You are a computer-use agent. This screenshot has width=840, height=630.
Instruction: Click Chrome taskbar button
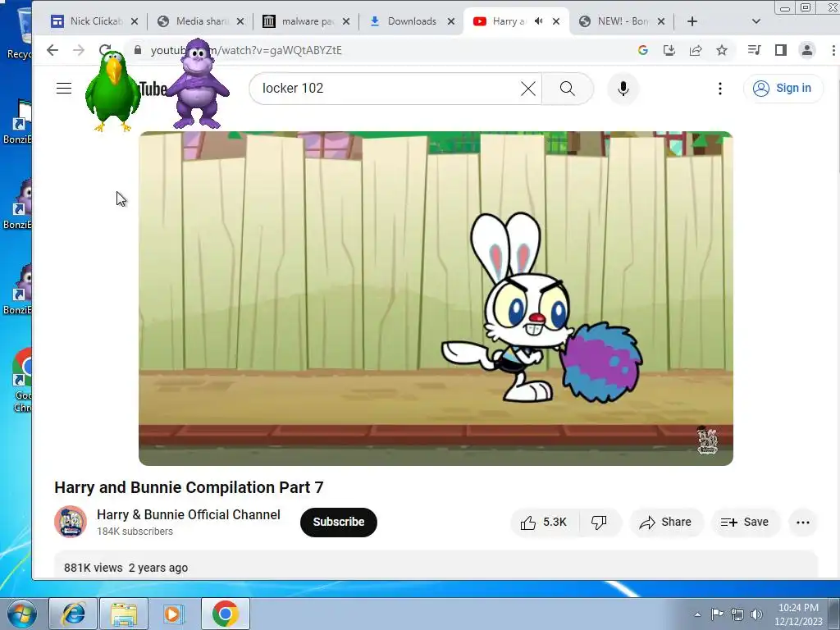[x=225, y=614]
